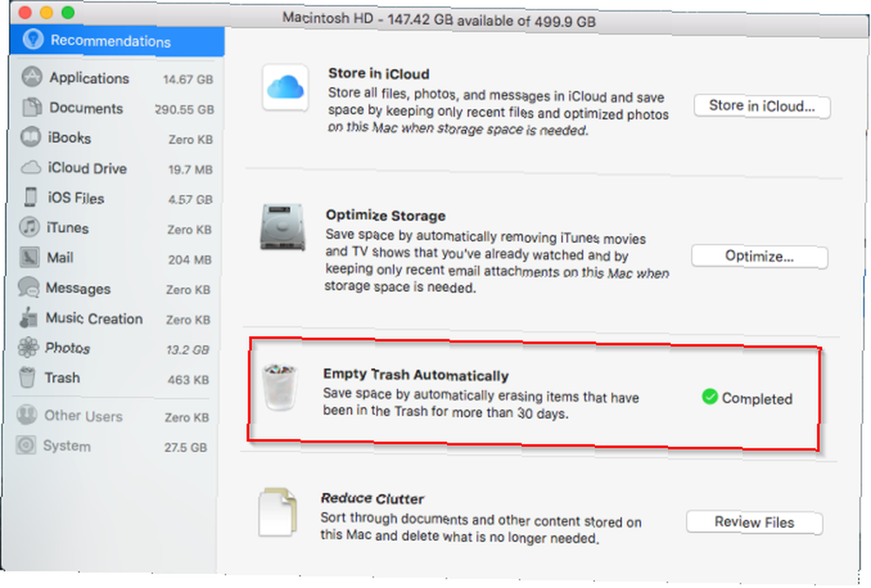Select the iBooks category

coord(116,138)
